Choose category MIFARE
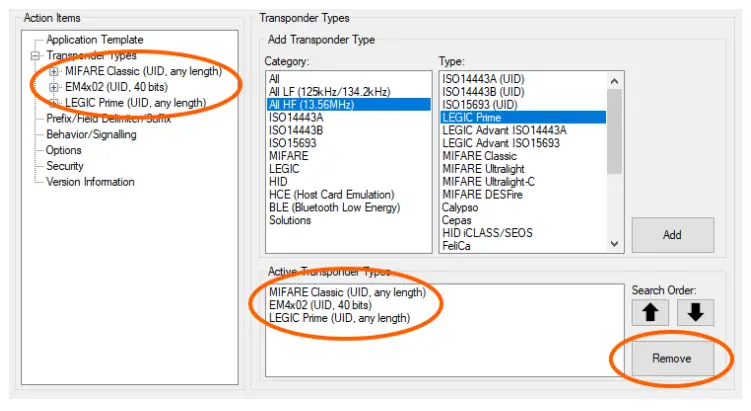 coord(349,156)
